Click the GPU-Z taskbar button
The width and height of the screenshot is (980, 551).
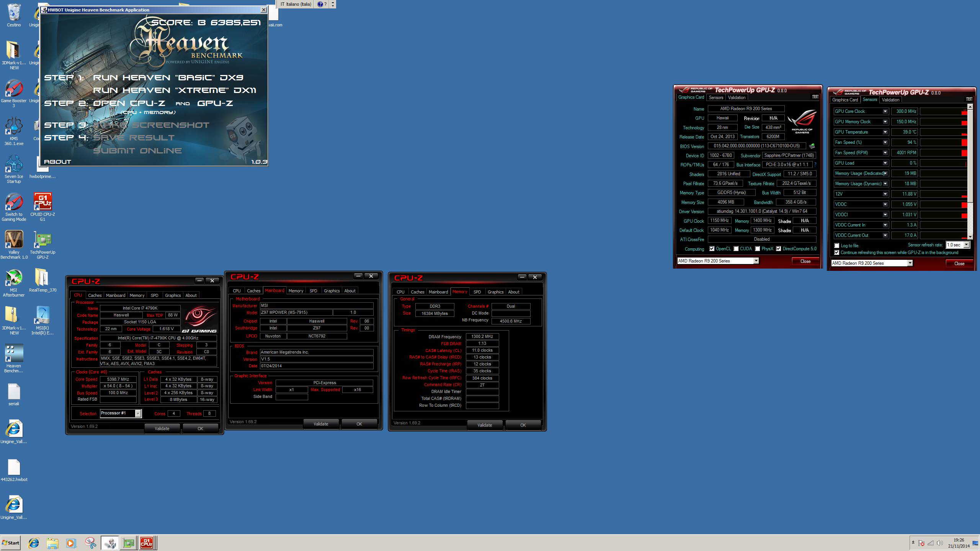pyautogui.click(x=129, y=543)
